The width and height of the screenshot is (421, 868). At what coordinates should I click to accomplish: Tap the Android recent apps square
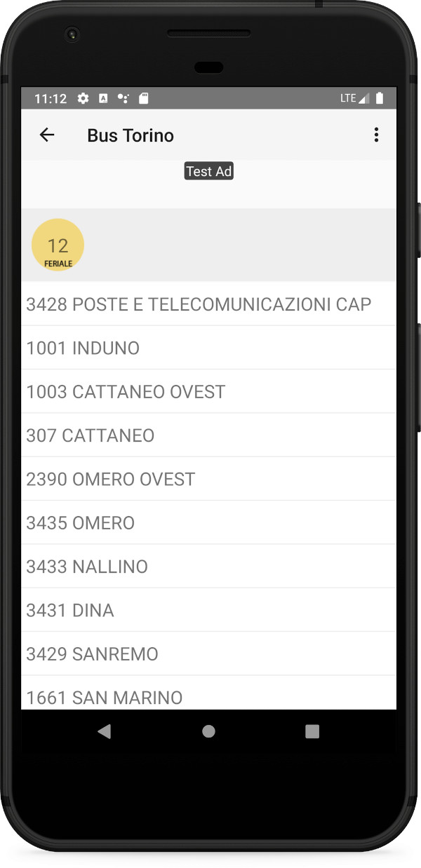(x=312, y=731)
